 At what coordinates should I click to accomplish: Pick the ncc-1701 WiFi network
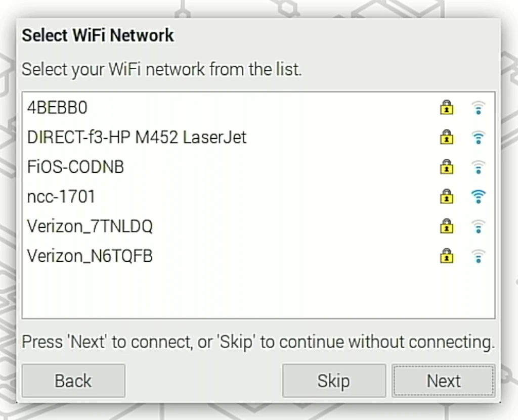coord(61,197)
